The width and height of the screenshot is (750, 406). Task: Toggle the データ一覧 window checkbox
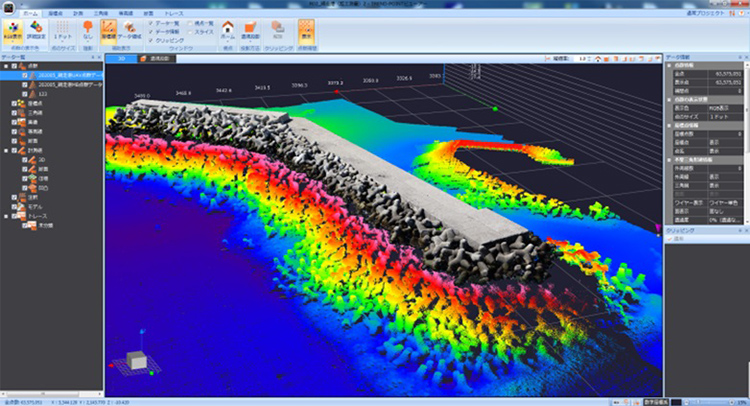[151, 23]
